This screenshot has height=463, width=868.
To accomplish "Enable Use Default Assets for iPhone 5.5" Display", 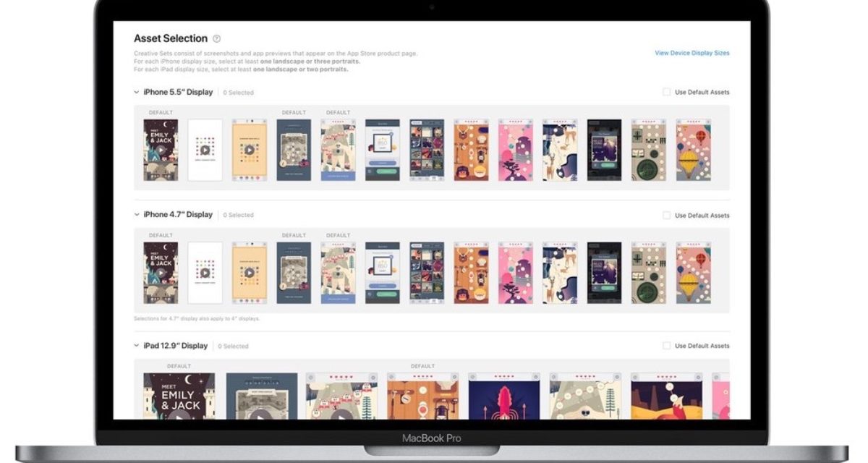I will click(667, 93).
